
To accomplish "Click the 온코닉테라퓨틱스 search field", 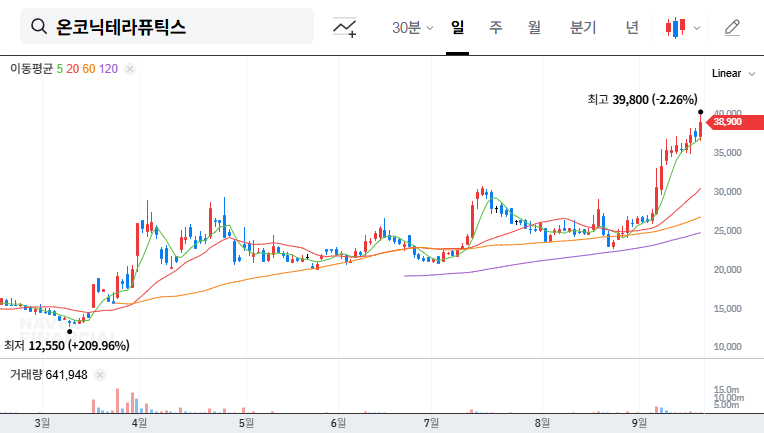I will click(x=167, y=26).
